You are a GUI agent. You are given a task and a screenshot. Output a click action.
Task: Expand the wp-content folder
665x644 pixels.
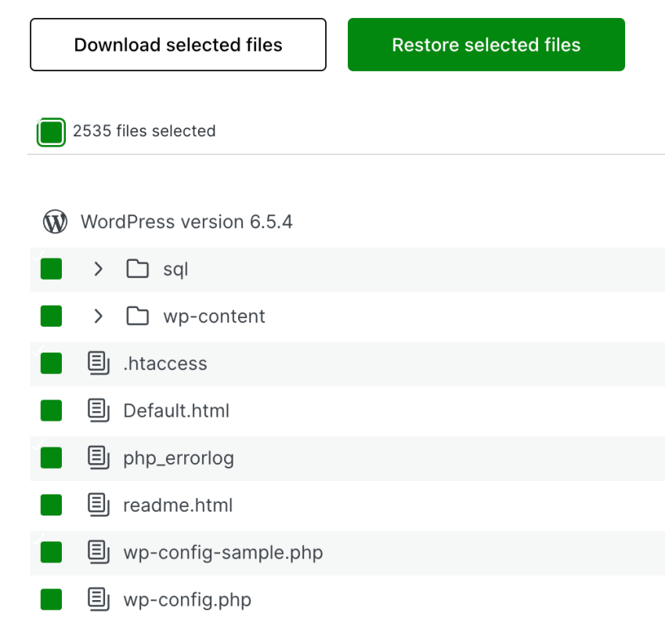tap(98, 317)
